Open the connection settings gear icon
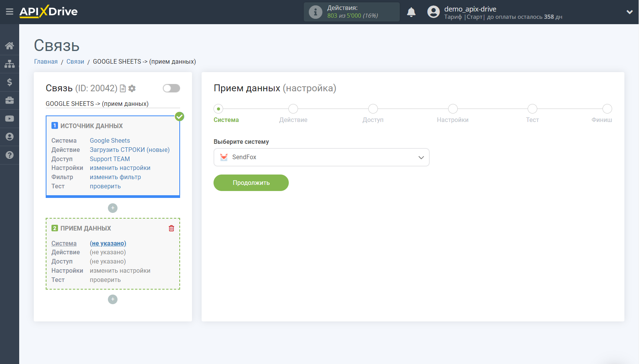Image resolution: width=639 pixels, height=364 pixels. (x=132, y=89)
